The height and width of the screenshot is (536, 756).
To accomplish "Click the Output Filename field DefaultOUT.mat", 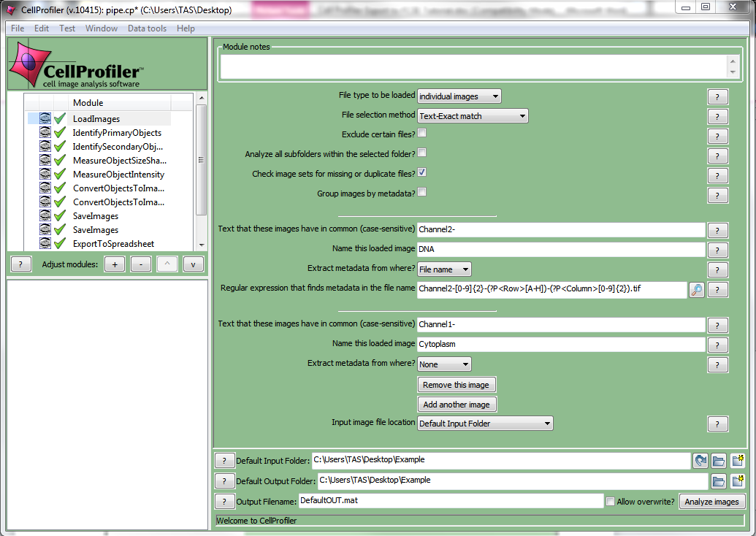I will (451, 501).
